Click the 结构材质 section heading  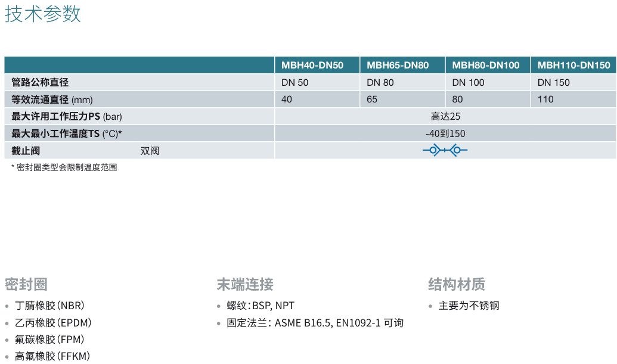[x=457, y=284]
